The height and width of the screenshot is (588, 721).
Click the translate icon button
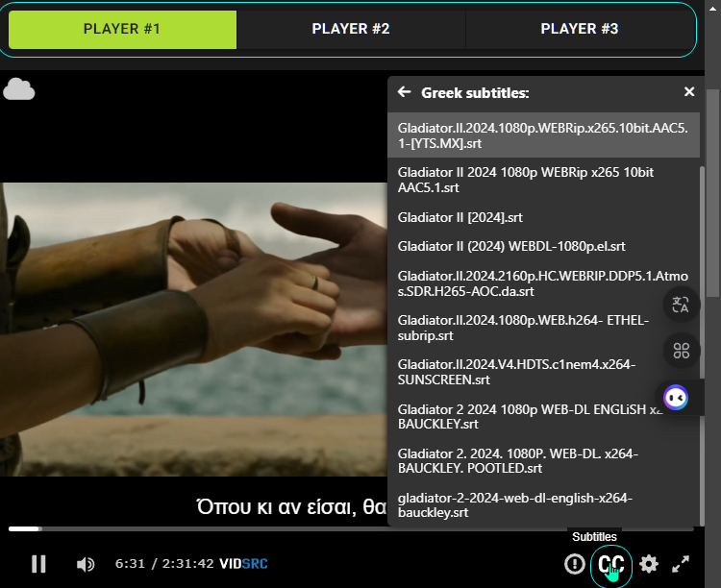click(x=681, y=305)
